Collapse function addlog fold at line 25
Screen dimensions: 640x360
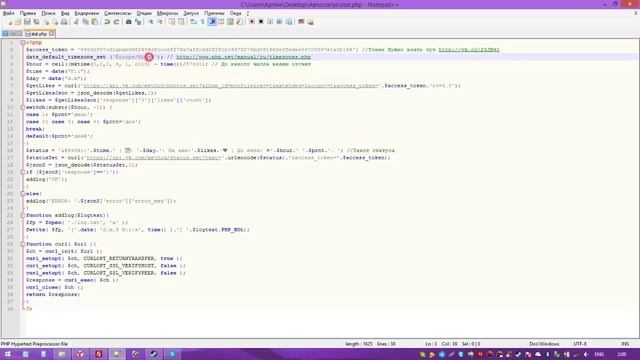[x=23, y=215]
